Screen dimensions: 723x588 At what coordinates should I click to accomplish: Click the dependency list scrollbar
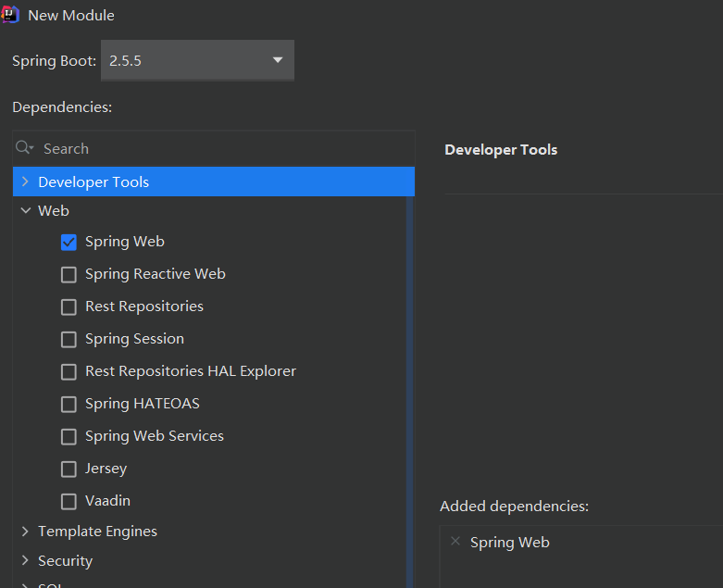[409, 389]
